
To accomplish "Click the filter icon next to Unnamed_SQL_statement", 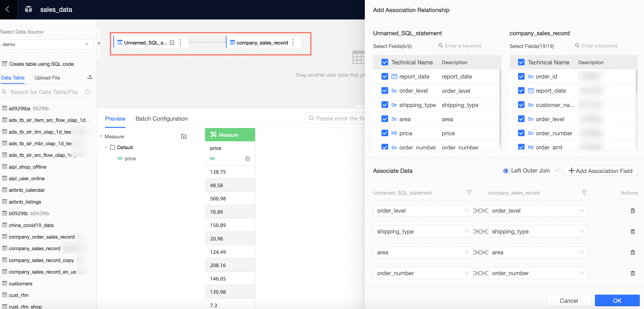I will click(x=469, y=193).
